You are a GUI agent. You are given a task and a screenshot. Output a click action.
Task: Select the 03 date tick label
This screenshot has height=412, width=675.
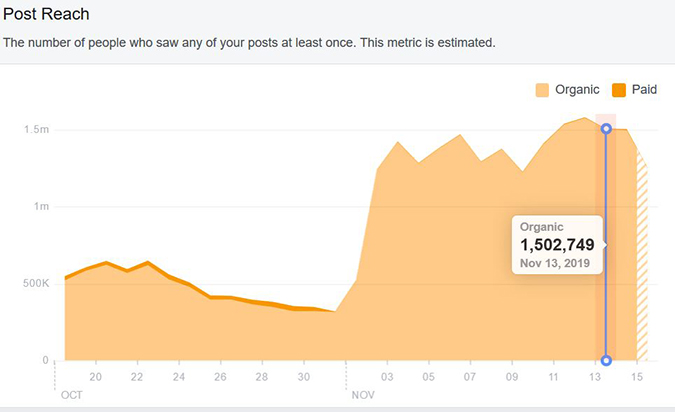pos(387,377)
